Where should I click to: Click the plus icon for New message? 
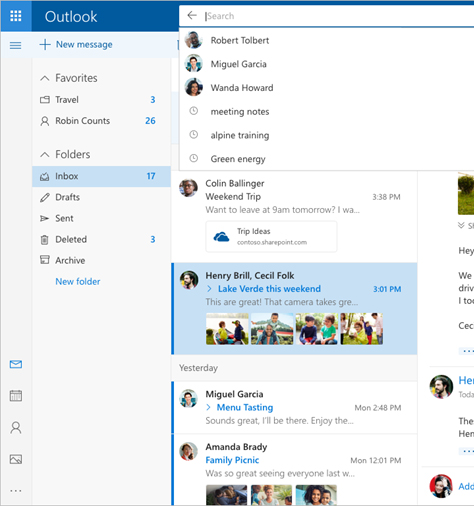(45, 44)
